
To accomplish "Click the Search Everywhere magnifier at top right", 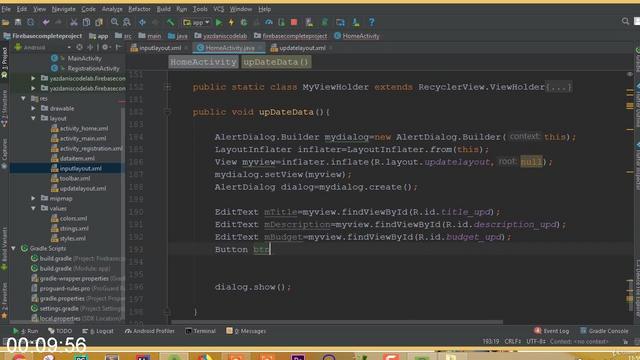I will tap(625, 21).
